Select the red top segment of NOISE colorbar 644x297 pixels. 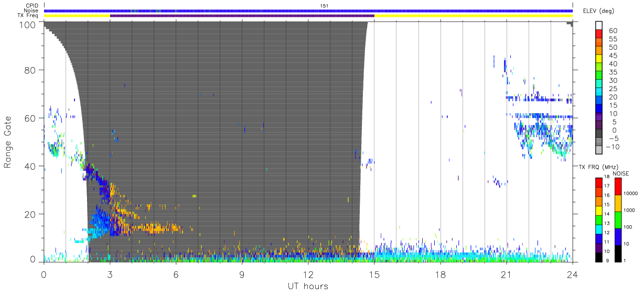[x=619, y=186]
